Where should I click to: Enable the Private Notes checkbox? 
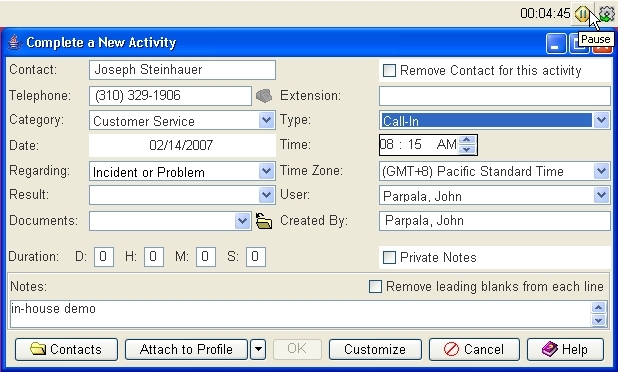coord(389,257)
